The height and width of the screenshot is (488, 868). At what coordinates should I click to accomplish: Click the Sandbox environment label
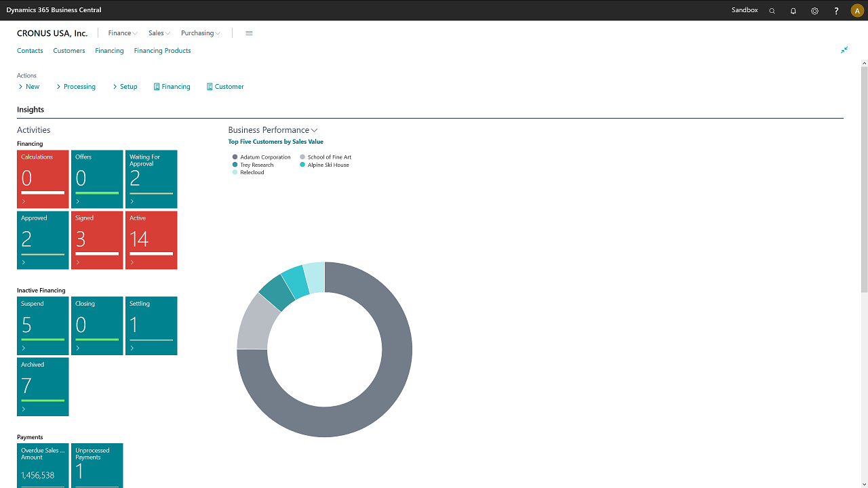745,10
